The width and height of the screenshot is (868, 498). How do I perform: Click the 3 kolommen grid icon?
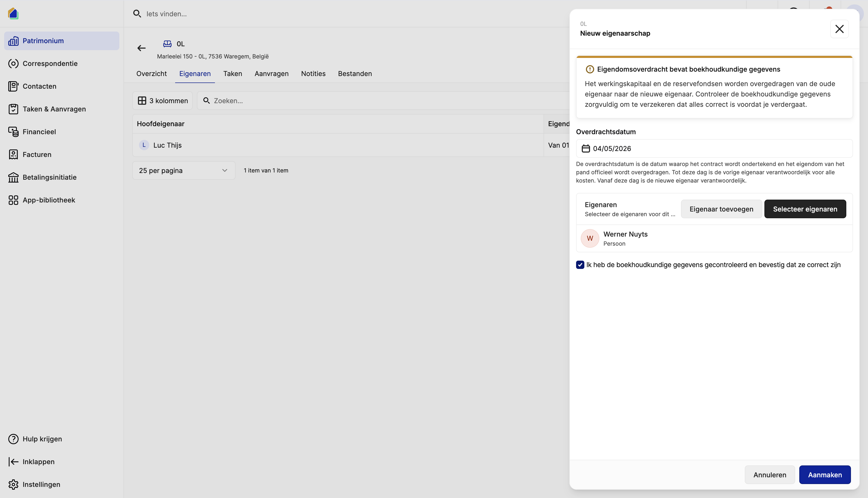[x=142, y=101]
